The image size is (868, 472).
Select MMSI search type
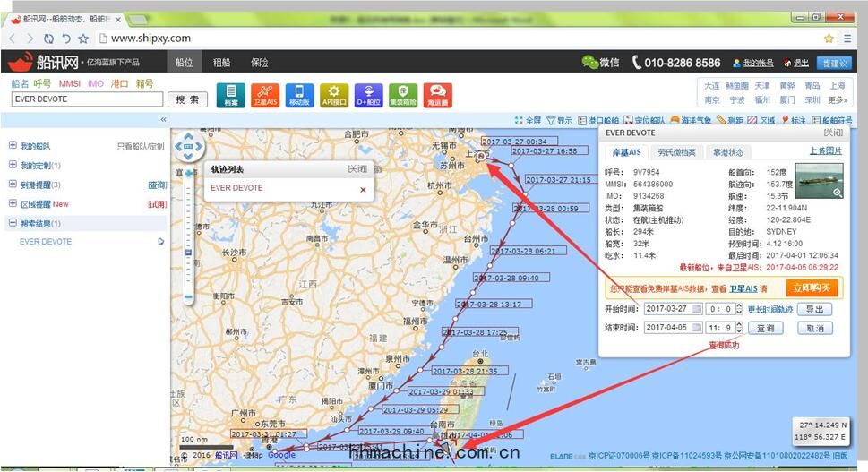tap(70, 83)
